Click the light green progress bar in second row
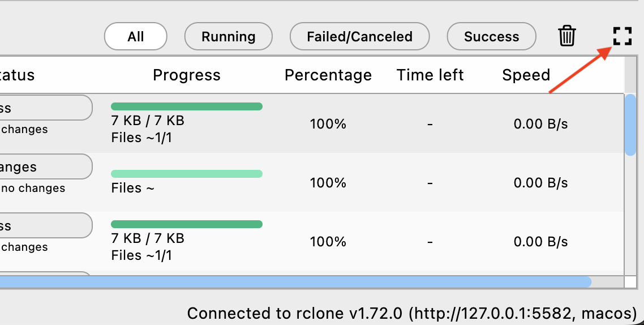Viewport: 644px width, 325px height. pyautogui.click(x=187, y=174)
